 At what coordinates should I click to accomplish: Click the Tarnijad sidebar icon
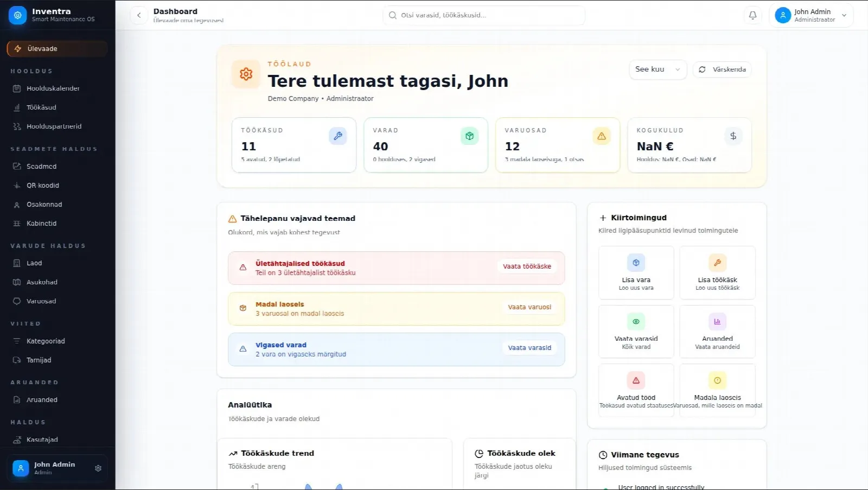coord(17,360)
